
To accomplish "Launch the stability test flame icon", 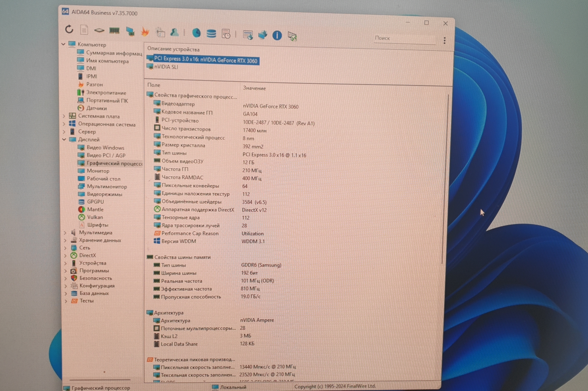I will 145,32.
